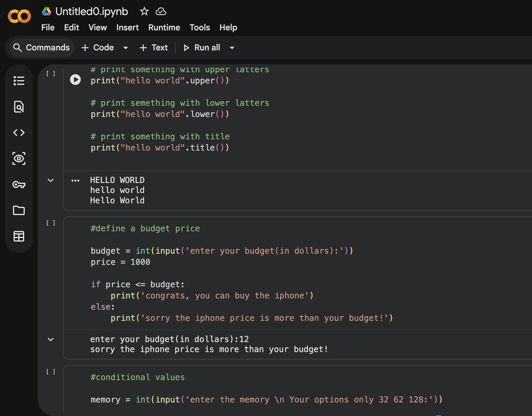
Task: Click the 'else:' line in budget cell
Action: (x=103, y=307)
